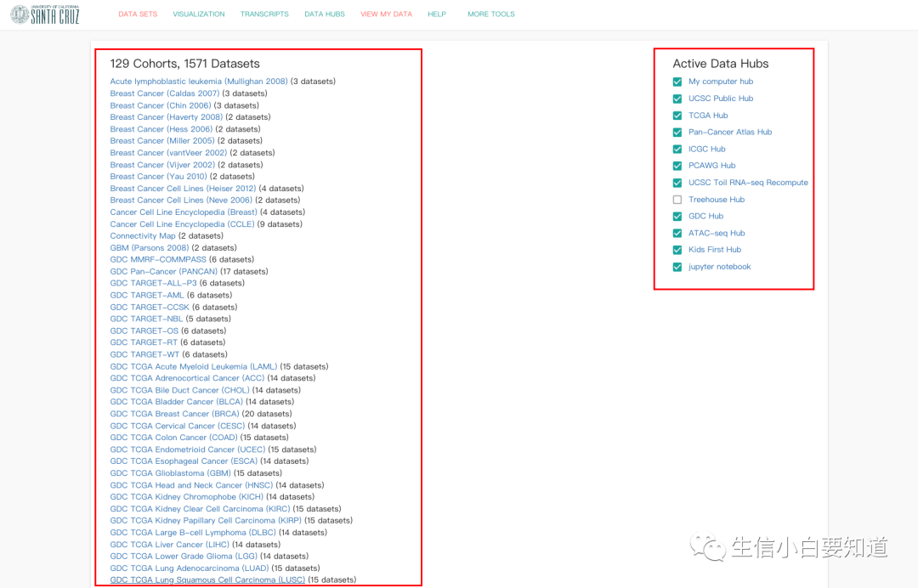This screenshot has width=918, height=588.
Task: Open GDC TARGET-AML cohort
Action: [147, 295]
